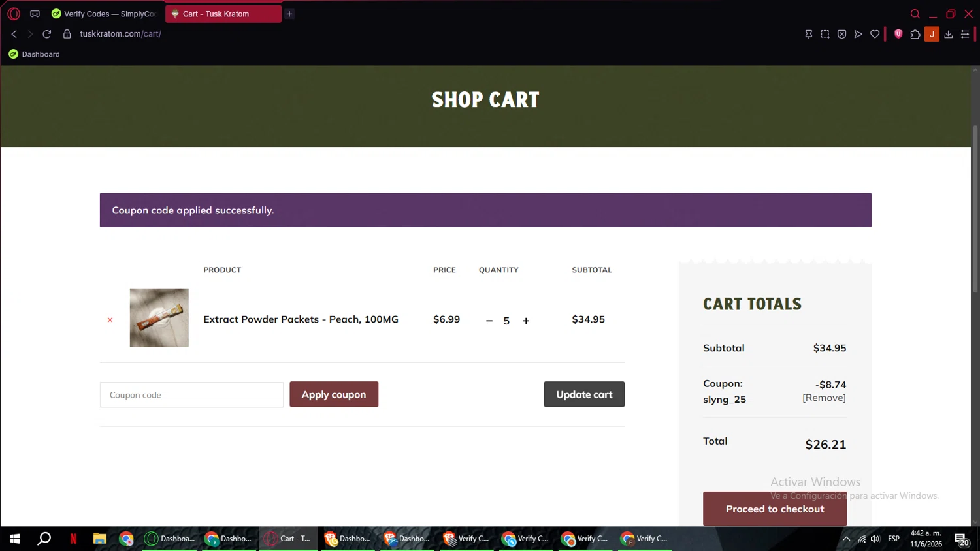The height and width of the screenshot is (551, 980).
Task: Open the taskbar clock showing 4:42 a. m.
Action: 926,539
